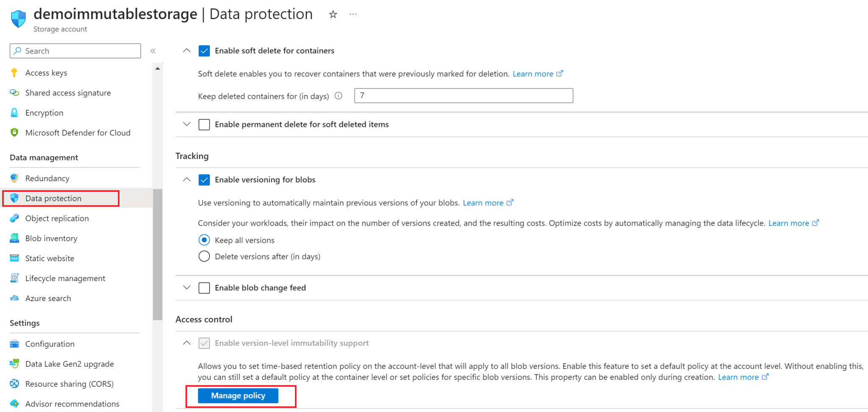Select the Lifecycle management icon
This screenshot has width=868, height=412.
[x=15, y=278]
